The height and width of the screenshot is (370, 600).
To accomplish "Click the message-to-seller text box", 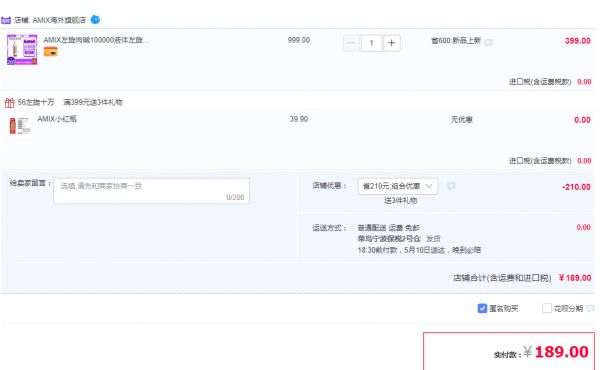I will 152,191.
